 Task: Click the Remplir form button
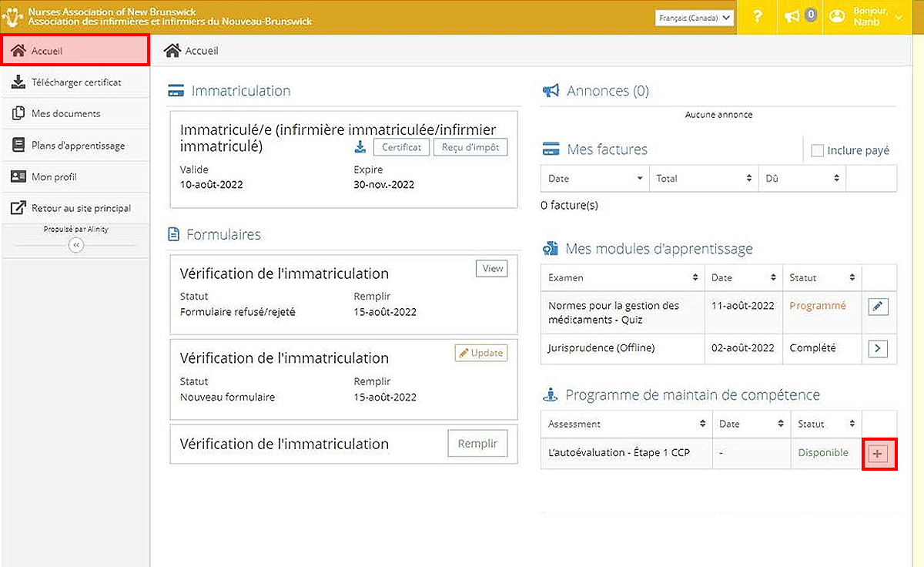pyautogui.click(x=477, y=444)
